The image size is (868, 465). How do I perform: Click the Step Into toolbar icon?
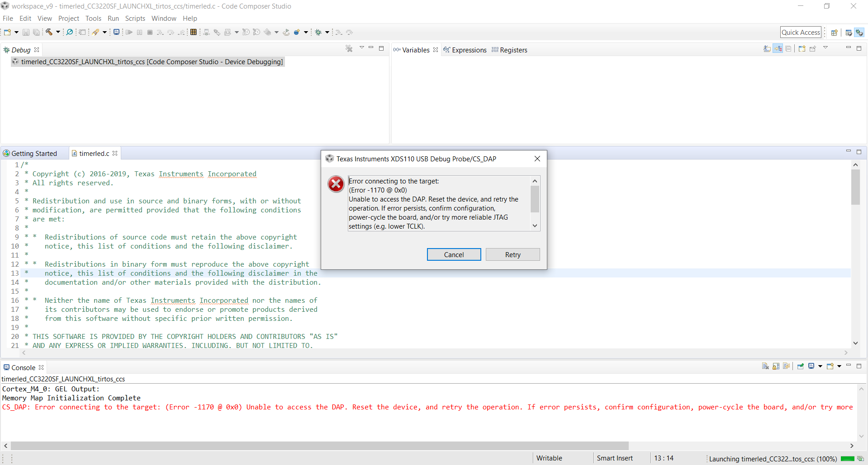pos(160,32)
